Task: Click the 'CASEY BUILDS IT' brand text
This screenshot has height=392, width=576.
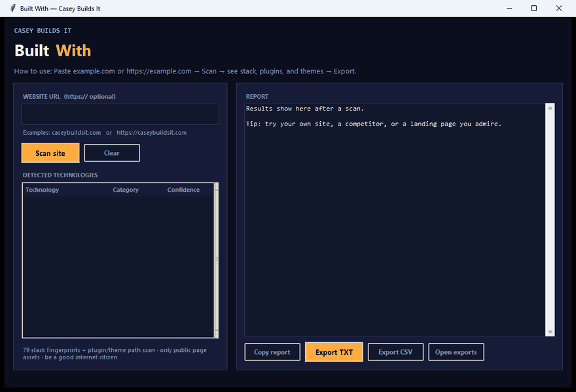Action: pos(43,31)
